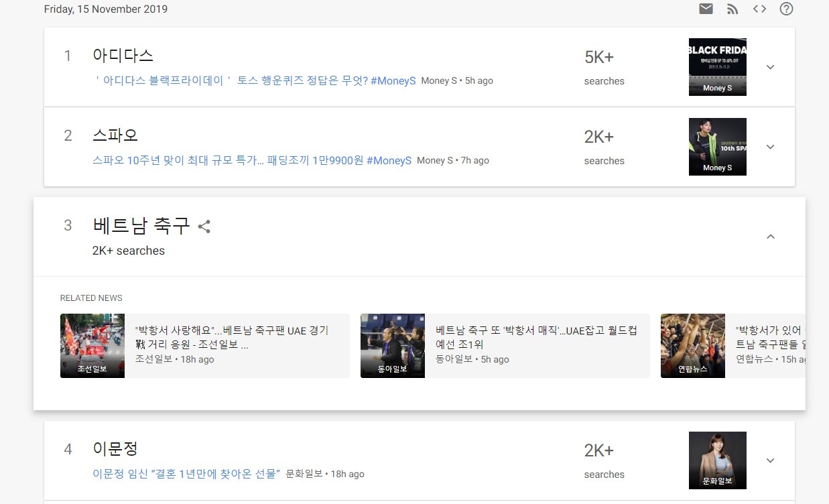The image size is (829, 504).
Task: Open the 동아일보 related news card
Action: [x=505, y=346]
